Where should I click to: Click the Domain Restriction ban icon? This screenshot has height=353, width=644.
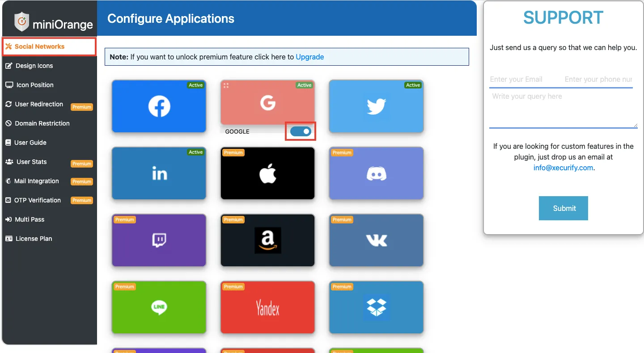[8, 123]
